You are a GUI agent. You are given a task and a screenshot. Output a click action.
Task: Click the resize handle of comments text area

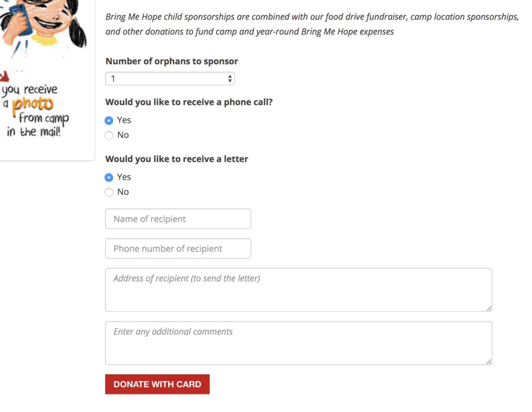click(x=488, y=362)
